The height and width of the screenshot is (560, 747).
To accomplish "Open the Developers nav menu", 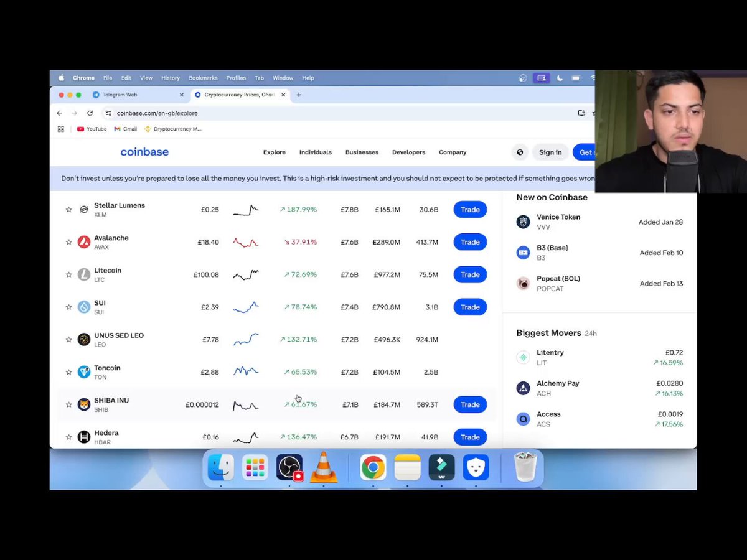I will click(408, 152).
